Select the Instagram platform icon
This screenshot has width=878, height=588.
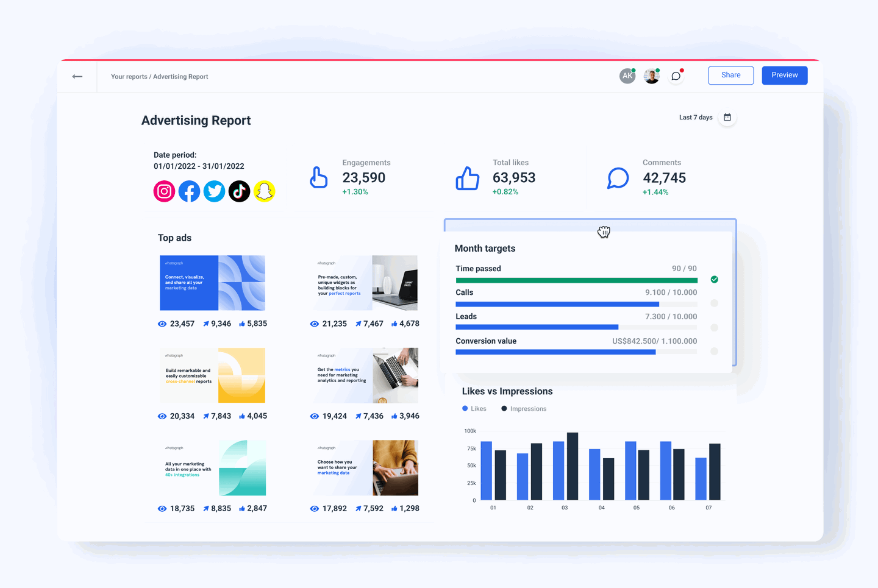pyautogui.click(x=164, y=191)
